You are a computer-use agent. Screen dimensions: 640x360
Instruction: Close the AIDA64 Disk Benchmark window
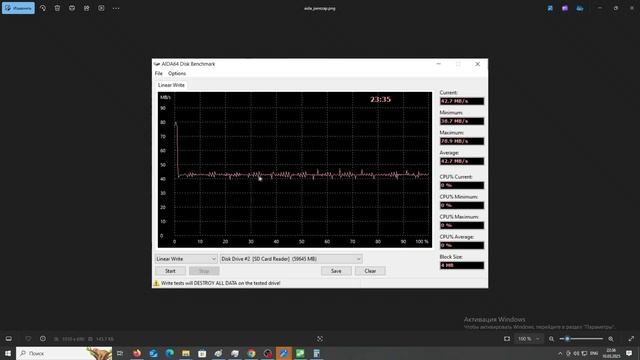tap(478, 64)
